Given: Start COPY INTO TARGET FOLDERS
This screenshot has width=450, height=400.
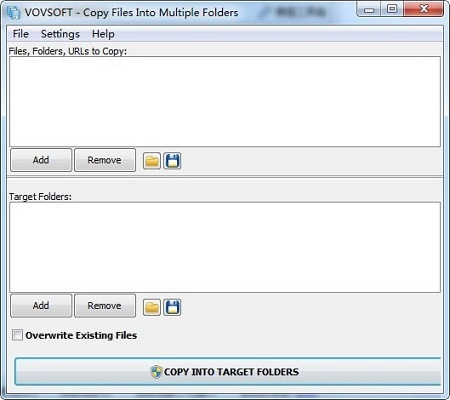Looking at the screenshot, I should [228, 372].
